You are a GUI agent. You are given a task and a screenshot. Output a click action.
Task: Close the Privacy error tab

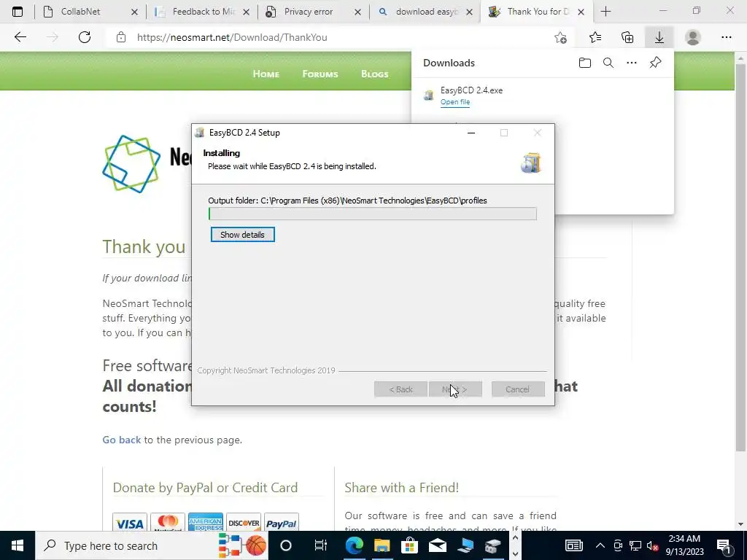(x=357, y=12)
